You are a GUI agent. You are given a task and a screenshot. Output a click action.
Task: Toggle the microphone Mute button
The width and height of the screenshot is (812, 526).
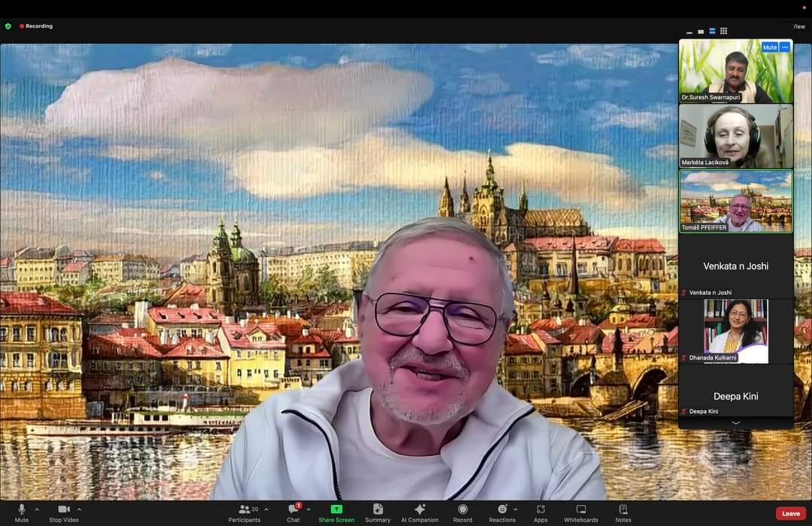[21, 512]
